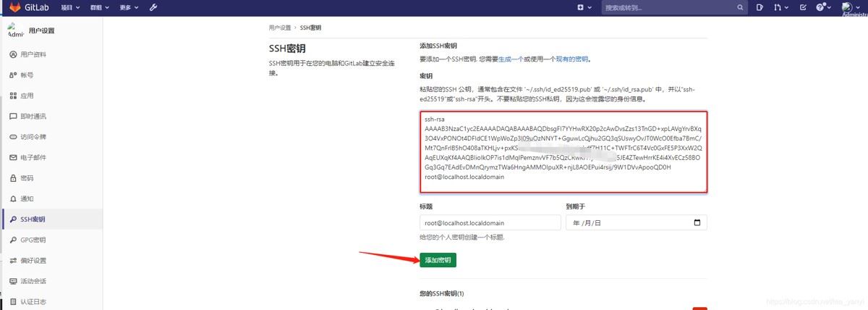Open 帐号 account icon in sidebar

tap(13, 75)
